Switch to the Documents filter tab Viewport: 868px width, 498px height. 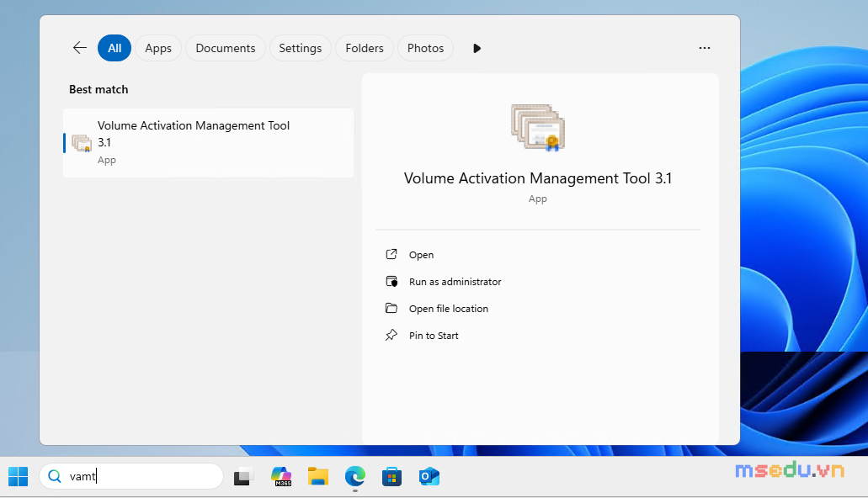[x=226, y=48]
